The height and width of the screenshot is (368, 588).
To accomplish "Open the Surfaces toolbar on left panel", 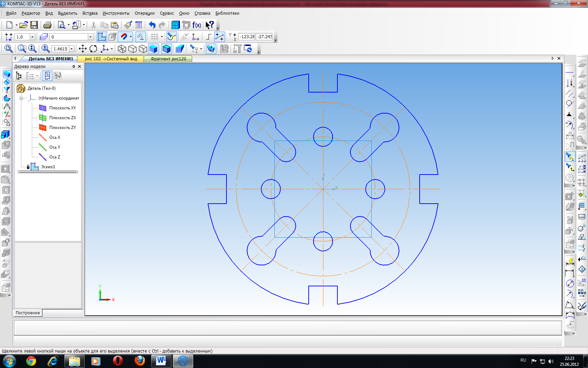I will click(x=7, y=82).
